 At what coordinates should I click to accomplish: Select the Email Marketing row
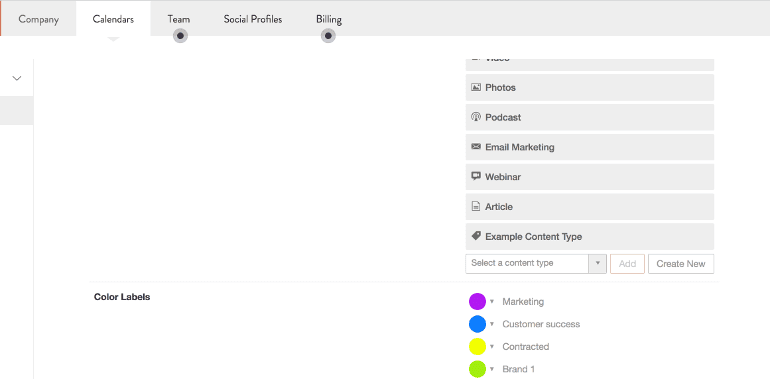(590, 147)
